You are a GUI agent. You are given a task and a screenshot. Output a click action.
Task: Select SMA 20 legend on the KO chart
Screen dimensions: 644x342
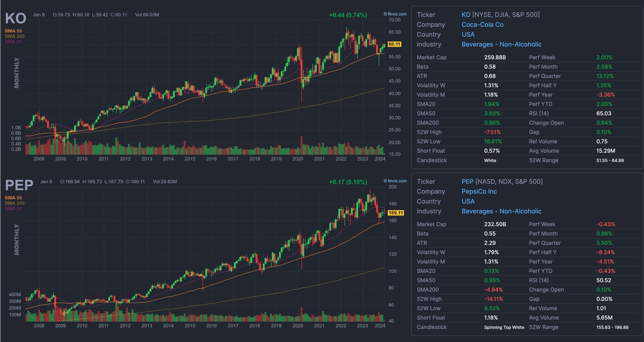[x=13, y=42]
